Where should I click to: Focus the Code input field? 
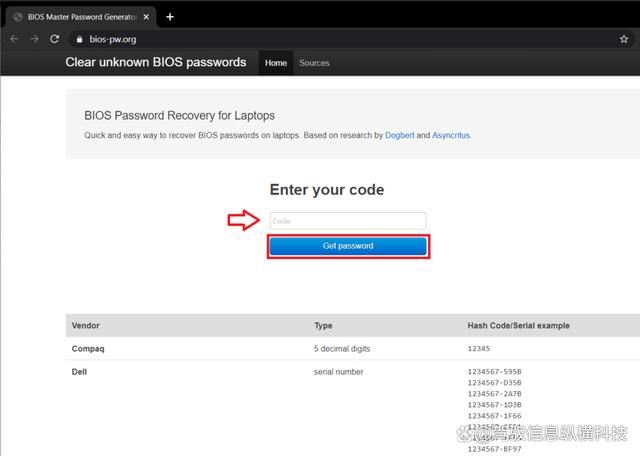click(347, 221)
